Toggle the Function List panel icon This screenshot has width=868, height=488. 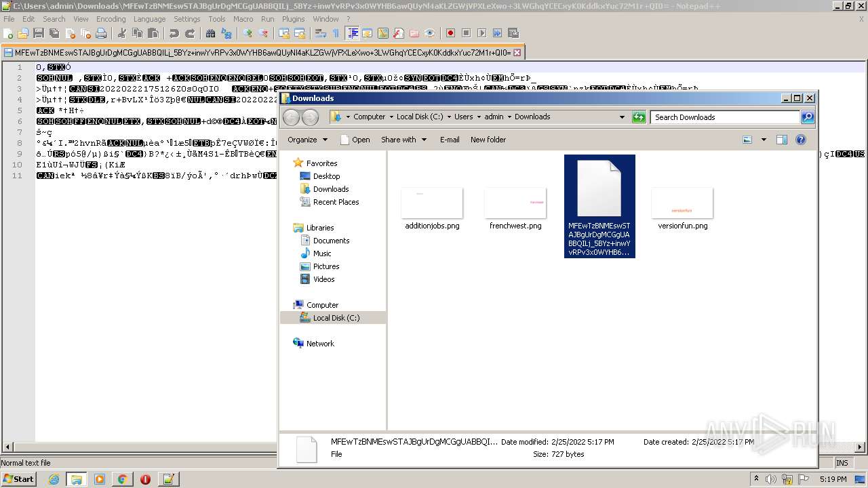[x=398, y=33]
